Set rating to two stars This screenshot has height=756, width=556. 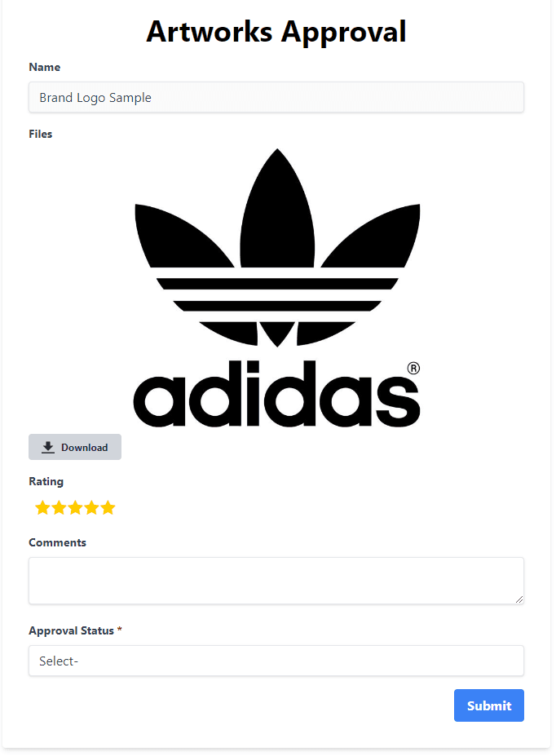click(x=60, y=508)
